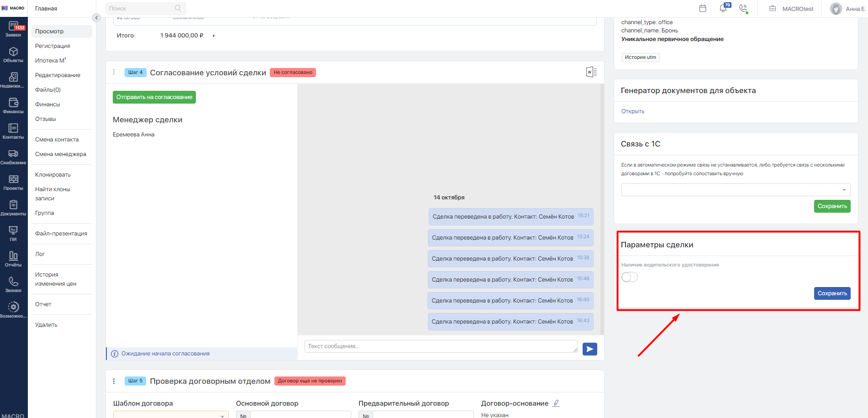Go to Финансы in left sidebar
868x418 pixels.
coord(13,105)
